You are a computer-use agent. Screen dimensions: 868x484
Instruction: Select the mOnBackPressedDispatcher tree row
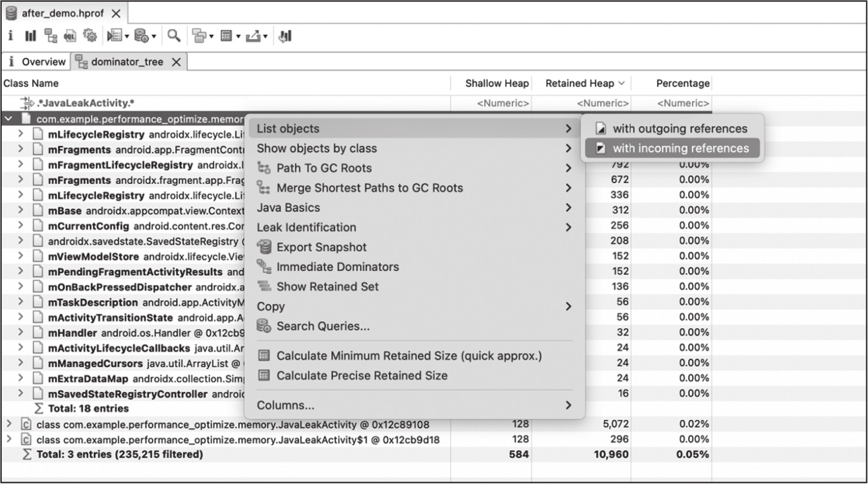coord(138,287)
